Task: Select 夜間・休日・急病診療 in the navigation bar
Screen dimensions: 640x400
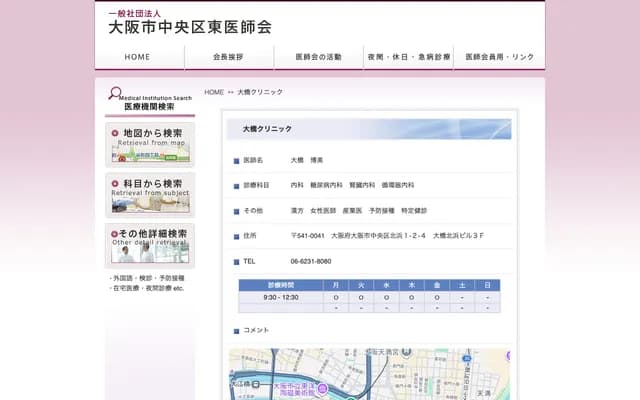Action: pos(409,58)
